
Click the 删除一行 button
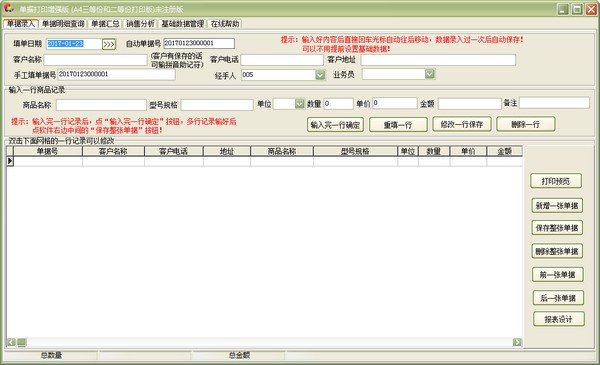pos(526,124)
